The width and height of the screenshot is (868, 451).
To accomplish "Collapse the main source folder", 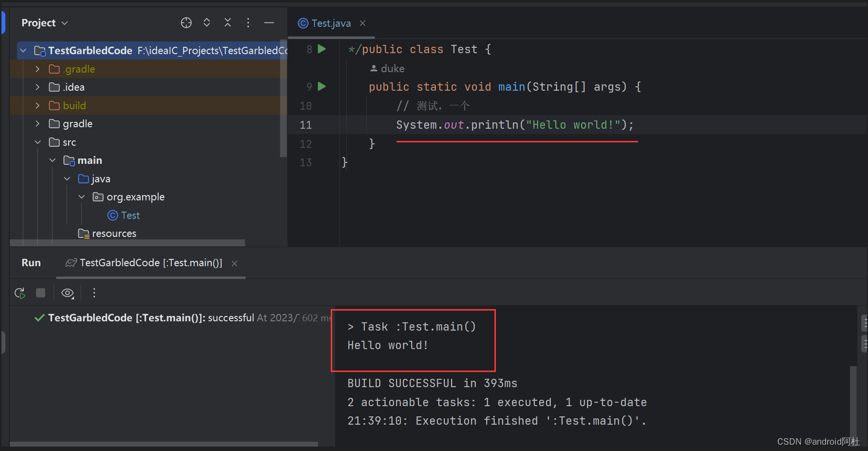I will [52, 160].
